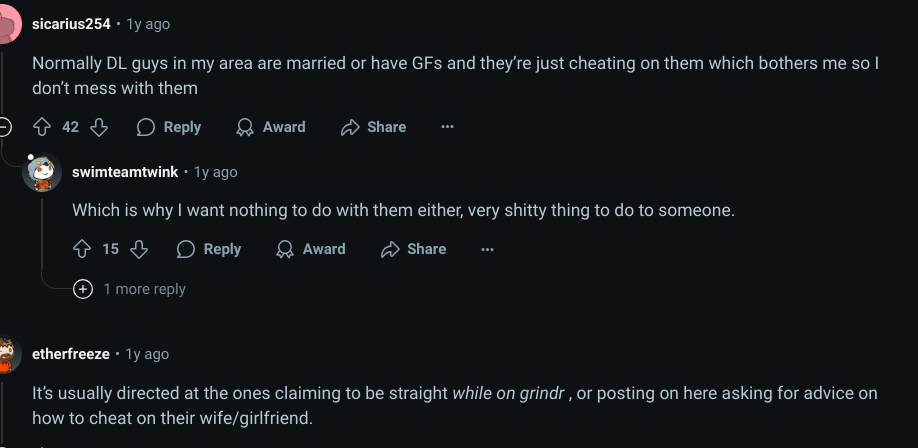Upvote sicarius254's comment
Image resolution: width=918 pixels, height=448 pixels.
[x=42, y=127]
